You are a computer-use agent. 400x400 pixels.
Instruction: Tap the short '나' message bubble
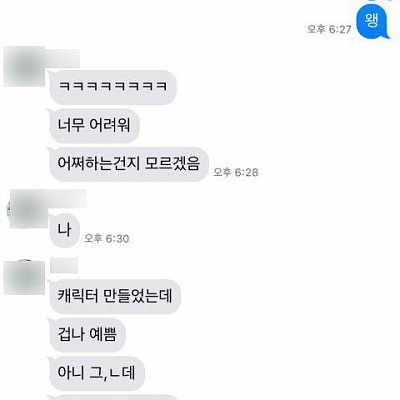64,230
